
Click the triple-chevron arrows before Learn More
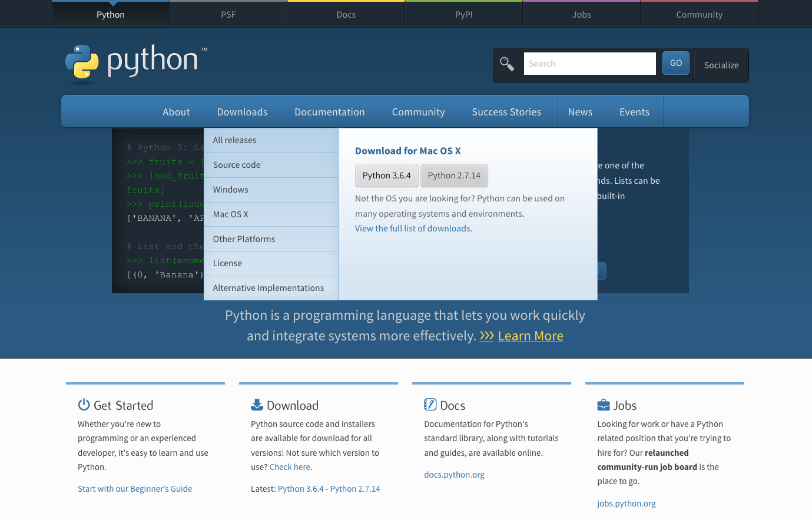(486, 336)
